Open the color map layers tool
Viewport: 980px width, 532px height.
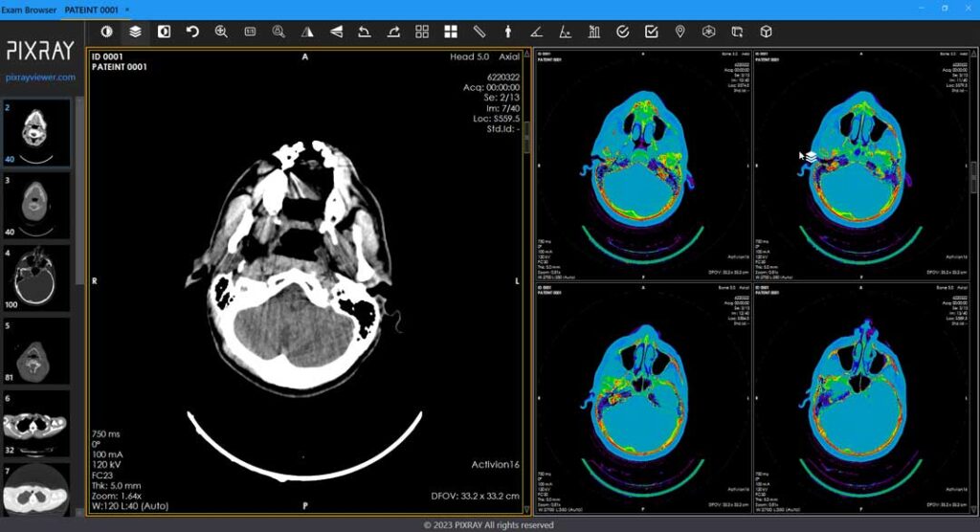(x=135, y=32)
